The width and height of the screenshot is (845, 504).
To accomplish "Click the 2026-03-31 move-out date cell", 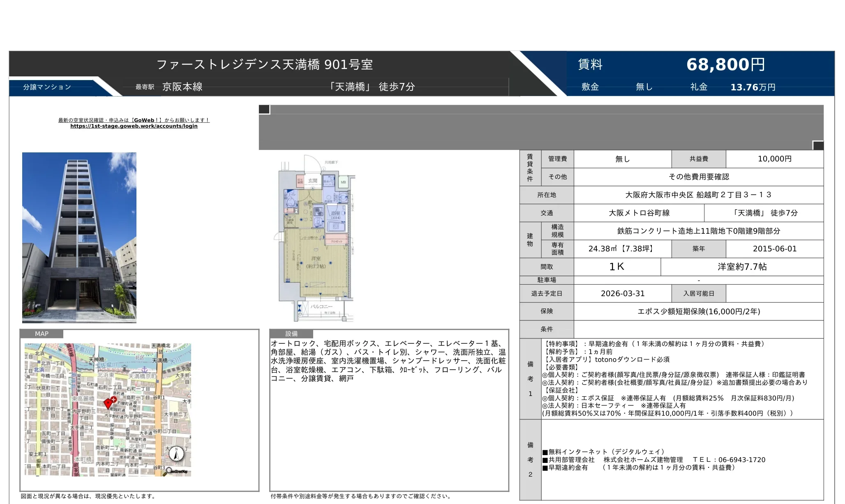I will (x=622, y=294).
